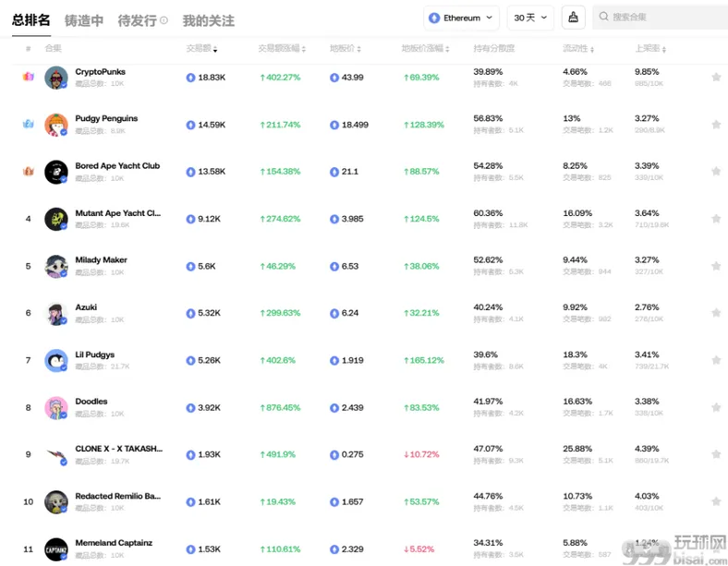Click the Bored Ape Yacht Club logo
728x566 pixels.
point(56,172)
